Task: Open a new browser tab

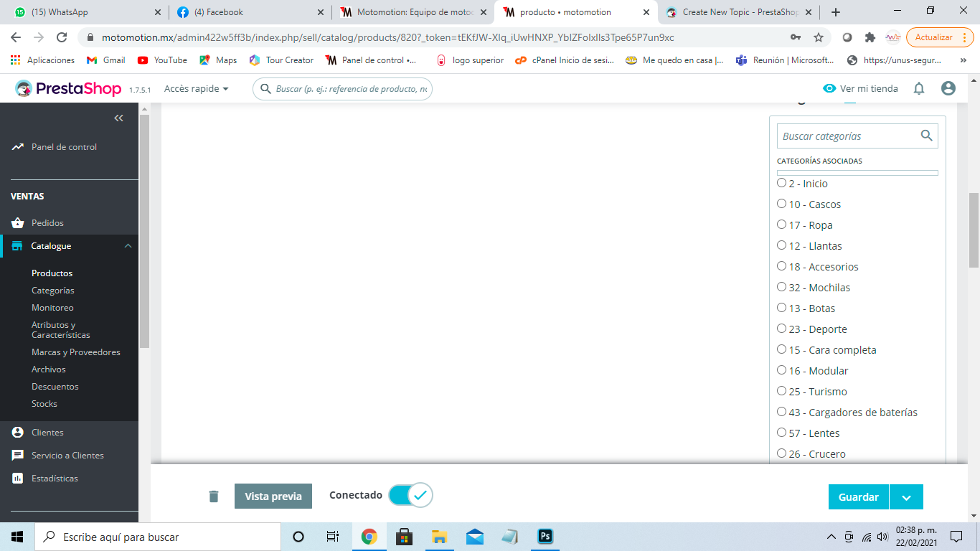Action: pos(835,12)
